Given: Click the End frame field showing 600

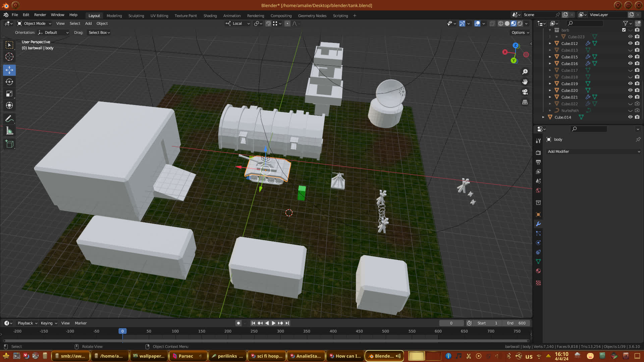Looking at the screenshot, I should 517,323.
